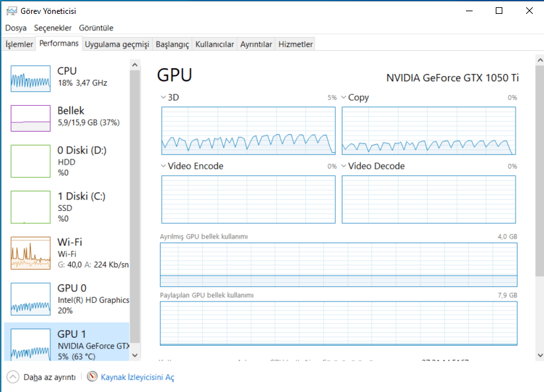544x392 pixels.
Task: Switch to the İşlemler tab
Action: [19, 44]
